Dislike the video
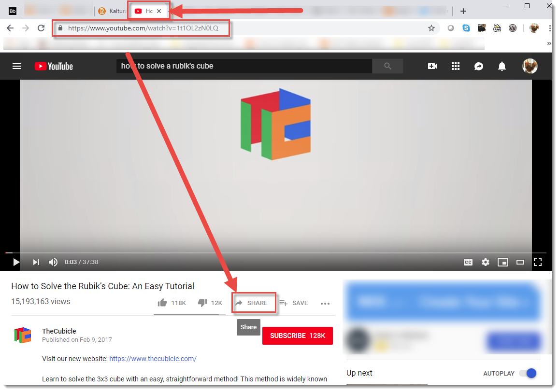559x392 pixels. point(202,303)
